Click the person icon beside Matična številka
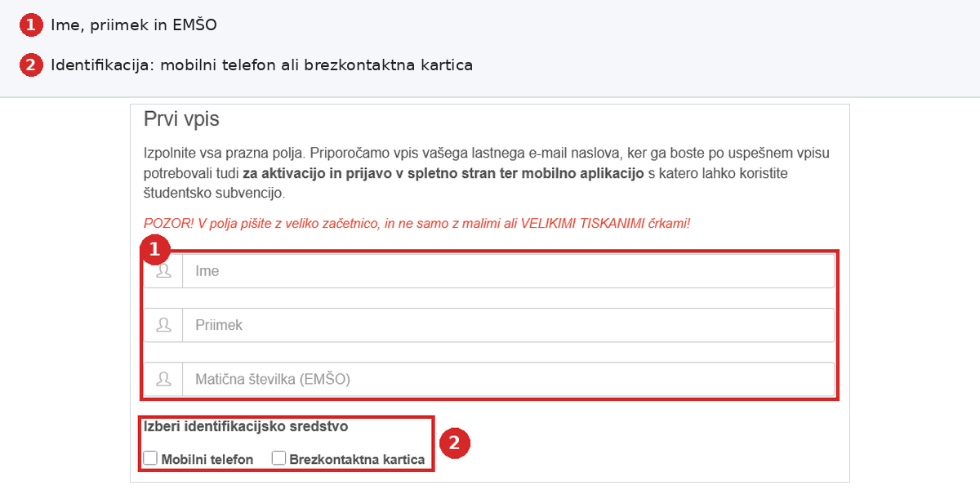 (163, 379)
